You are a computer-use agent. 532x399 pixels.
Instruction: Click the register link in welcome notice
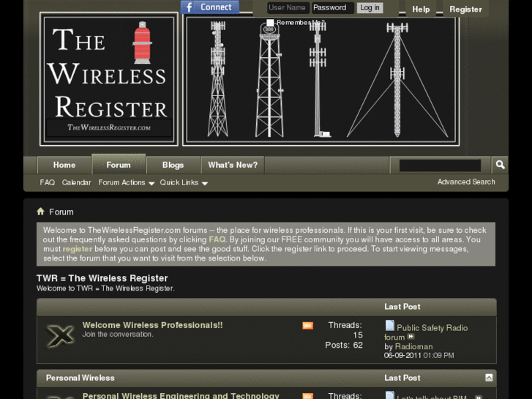pyautogui.click(x=78, y=249)
